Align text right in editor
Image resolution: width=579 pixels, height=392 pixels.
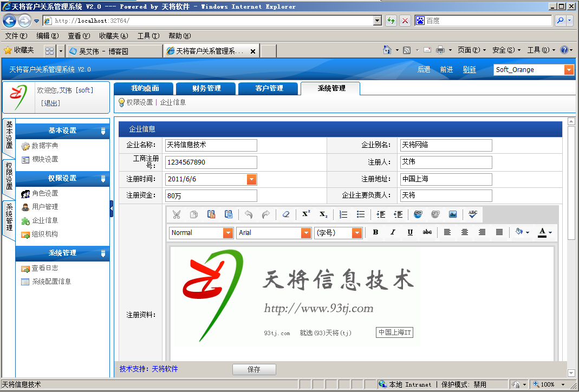click(482, 232)
